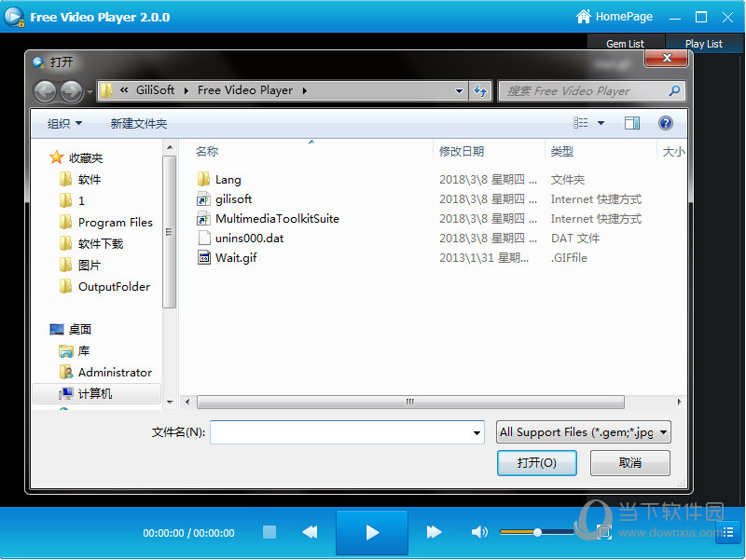The height and width of the screenshot is (560, 746).
Task: Adjust the volume slider handle
Action: point(537,532)
